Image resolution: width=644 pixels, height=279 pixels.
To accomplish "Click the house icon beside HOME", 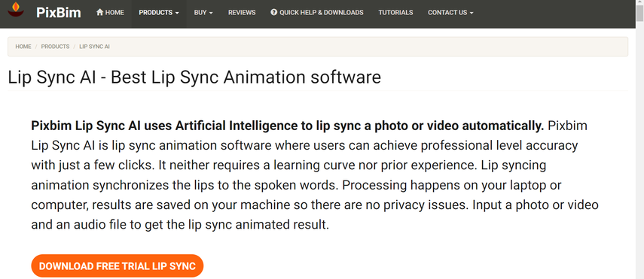I will click(x=100, y=12).
